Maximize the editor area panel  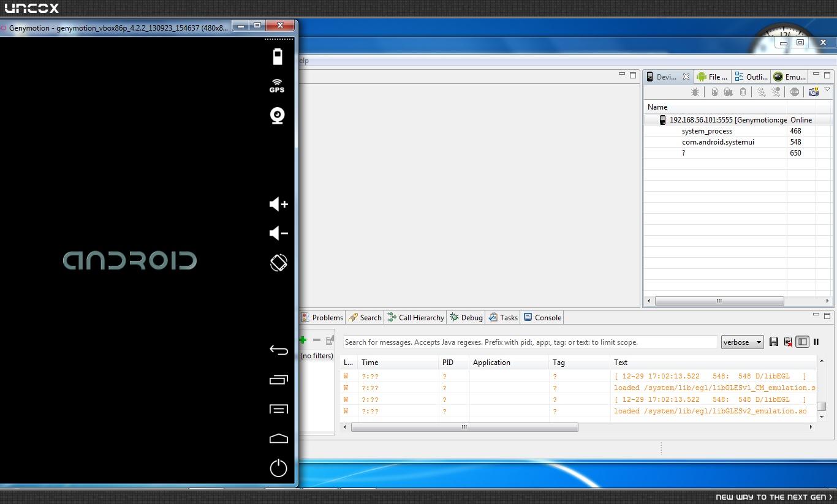(633, 75)
